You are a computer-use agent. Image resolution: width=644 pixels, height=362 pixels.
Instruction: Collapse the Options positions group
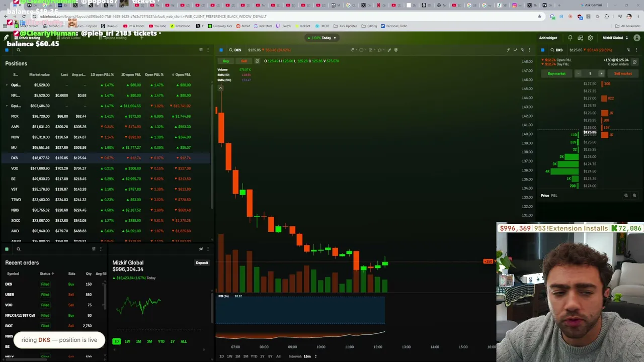(x=7, y=85)
